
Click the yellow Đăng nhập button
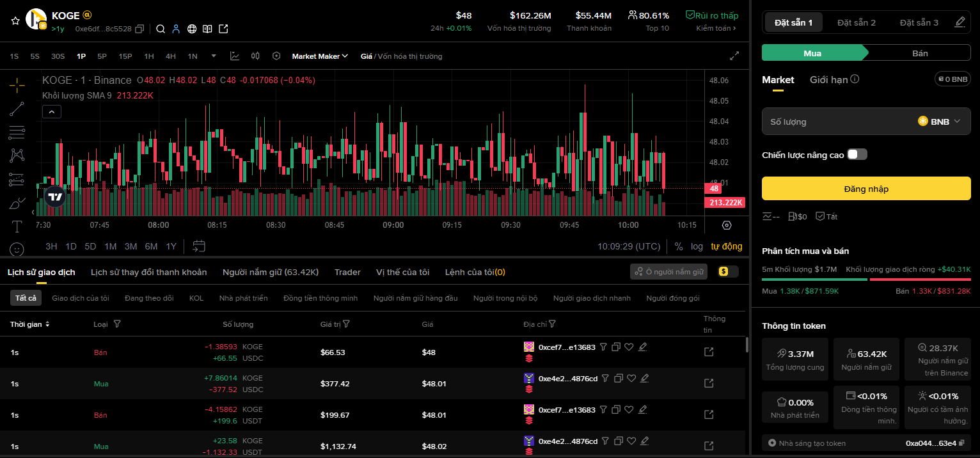pos(865,189)
